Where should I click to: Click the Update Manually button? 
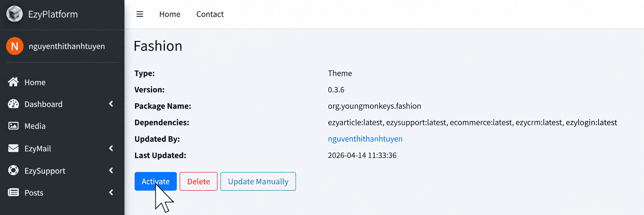click(258, 181)
